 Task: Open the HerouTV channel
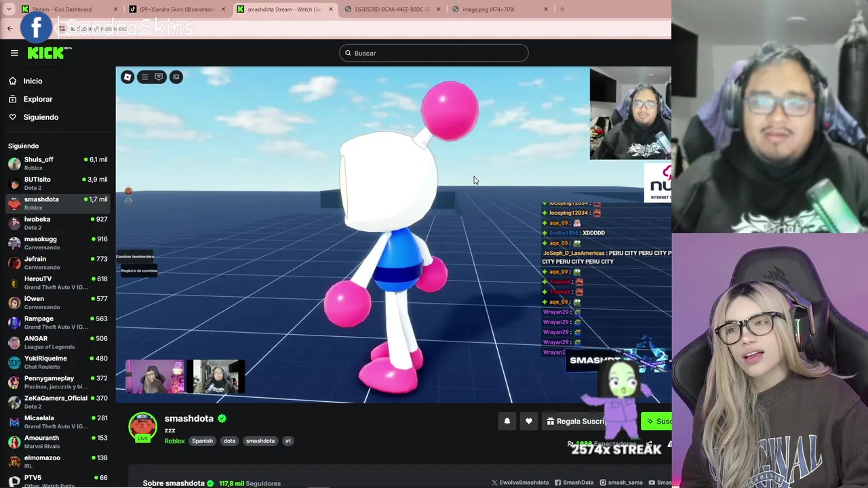pyautogui.click(x=58, y=283)
